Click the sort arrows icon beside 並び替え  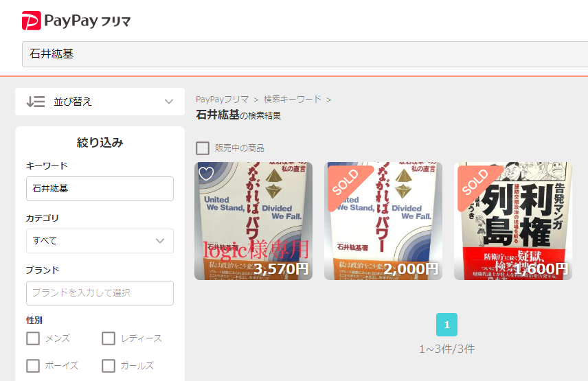(x=36, y=102)
